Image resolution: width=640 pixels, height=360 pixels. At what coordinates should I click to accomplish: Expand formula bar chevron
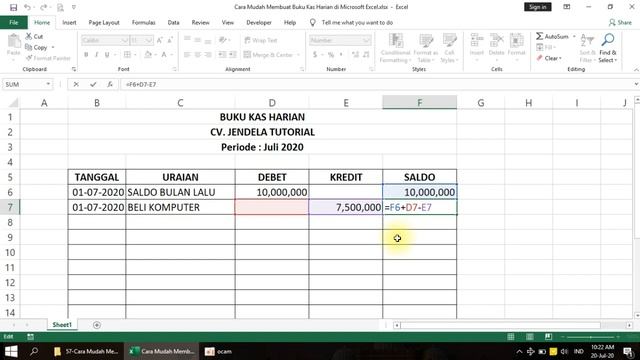[636, 84]
